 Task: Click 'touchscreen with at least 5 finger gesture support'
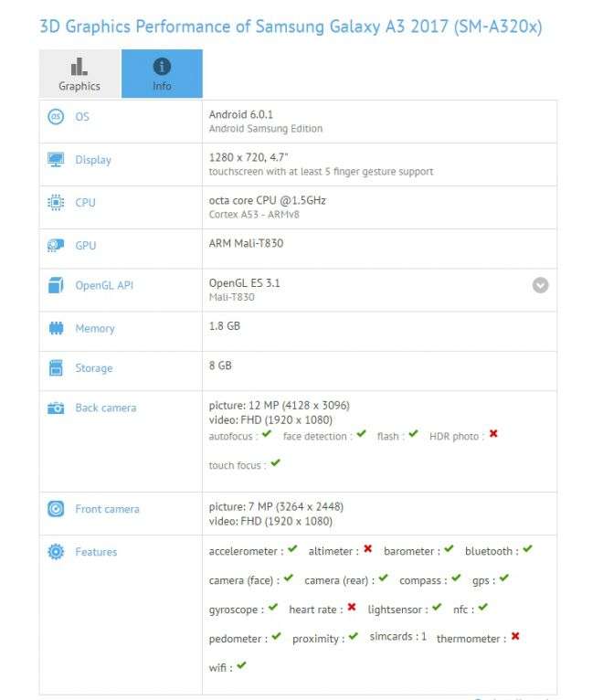click(x=321, y=172)
